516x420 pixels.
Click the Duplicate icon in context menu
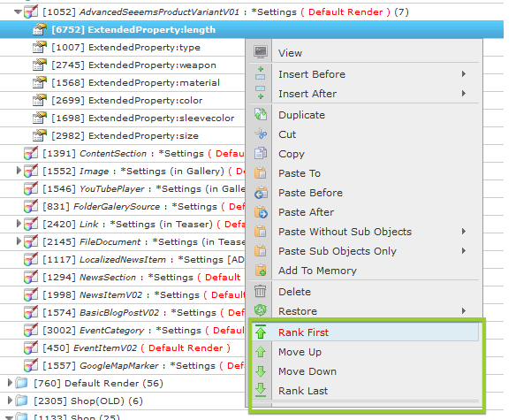click(x=261, y=115)
